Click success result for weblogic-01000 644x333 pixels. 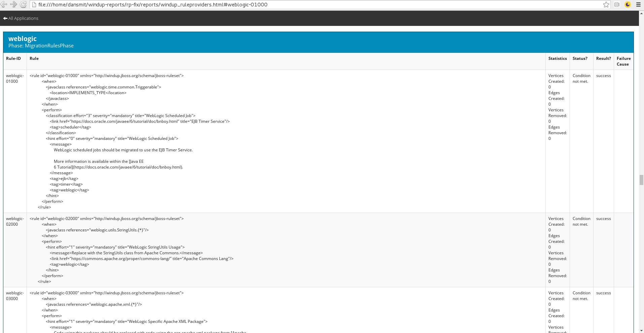coord(604,76)
